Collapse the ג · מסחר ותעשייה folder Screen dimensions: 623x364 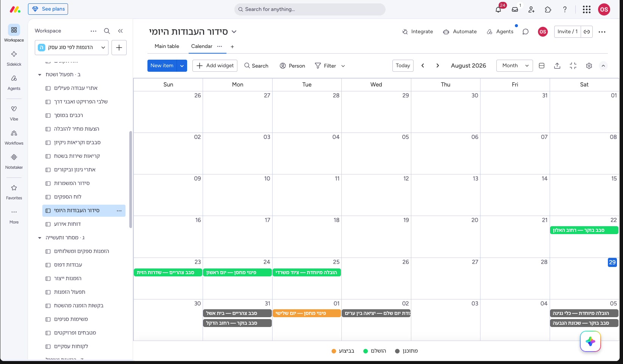(40, 238)
